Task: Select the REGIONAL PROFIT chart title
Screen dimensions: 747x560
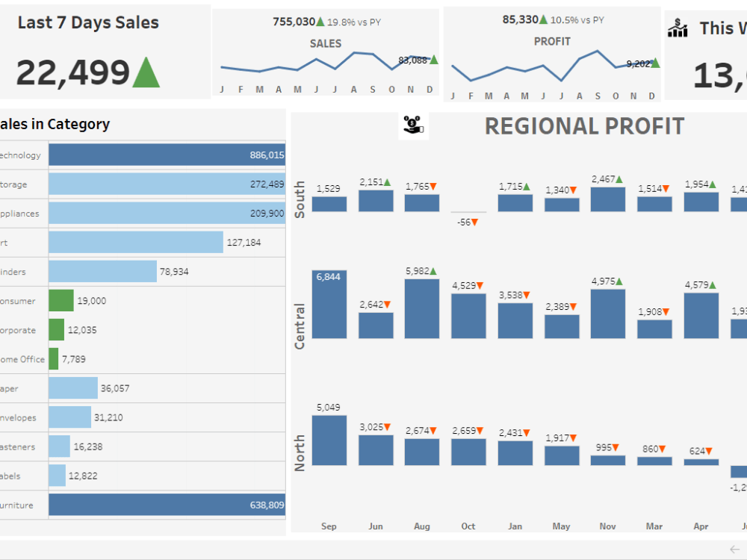Action: pos(585,126)
